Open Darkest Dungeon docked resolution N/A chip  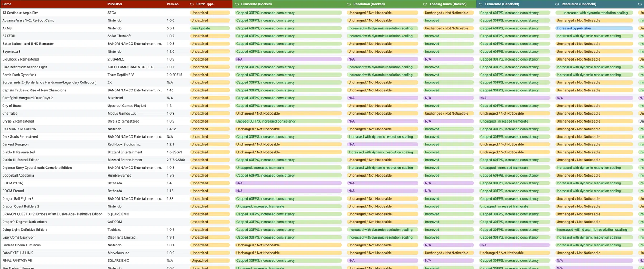[383, 145]
